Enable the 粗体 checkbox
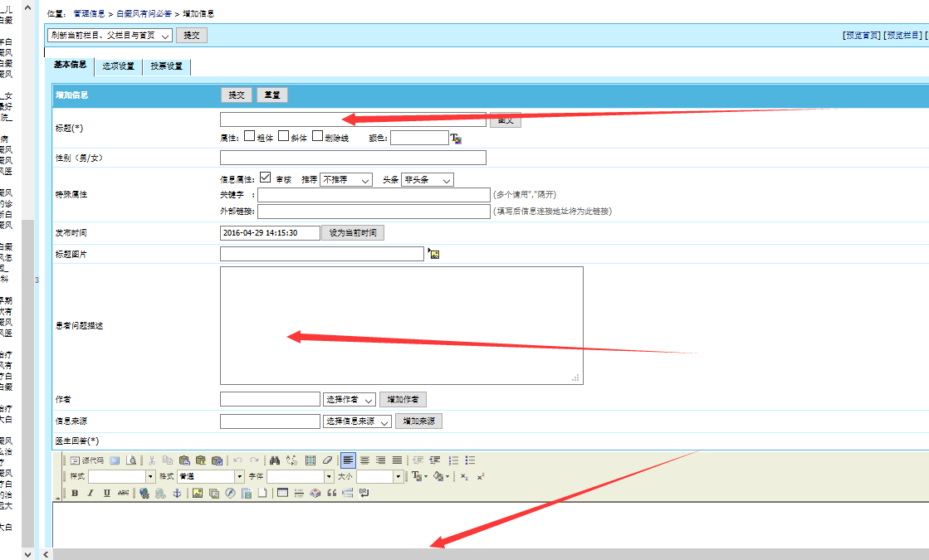The image size is (929, 560). point(249,137)
